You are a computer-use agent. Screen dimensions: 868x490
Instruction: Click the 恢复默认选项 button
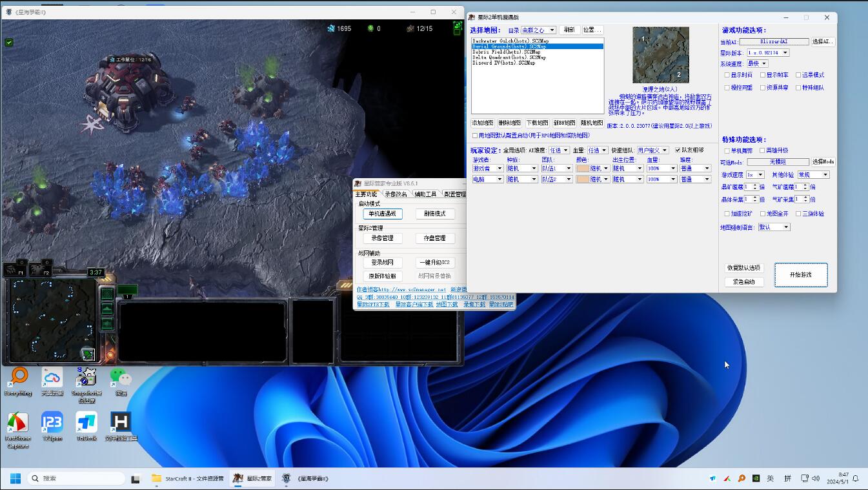coord(744,267)
